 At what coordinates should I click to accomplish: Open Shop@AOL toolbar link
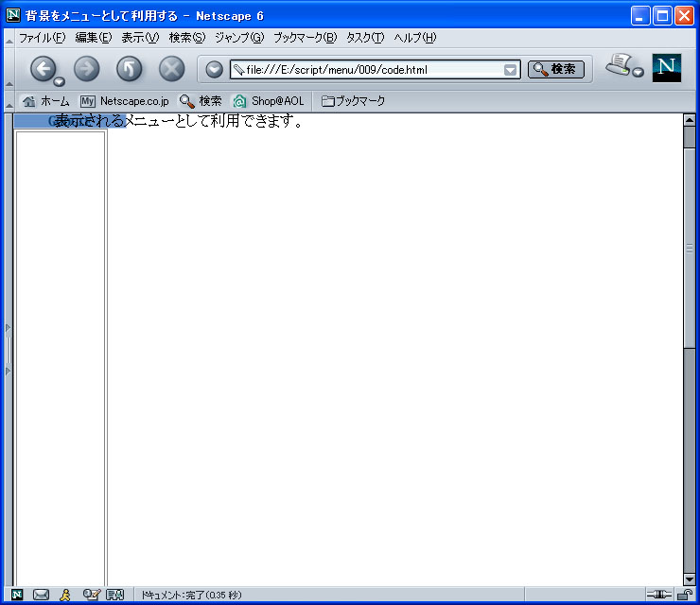click(x=269, y=101)
